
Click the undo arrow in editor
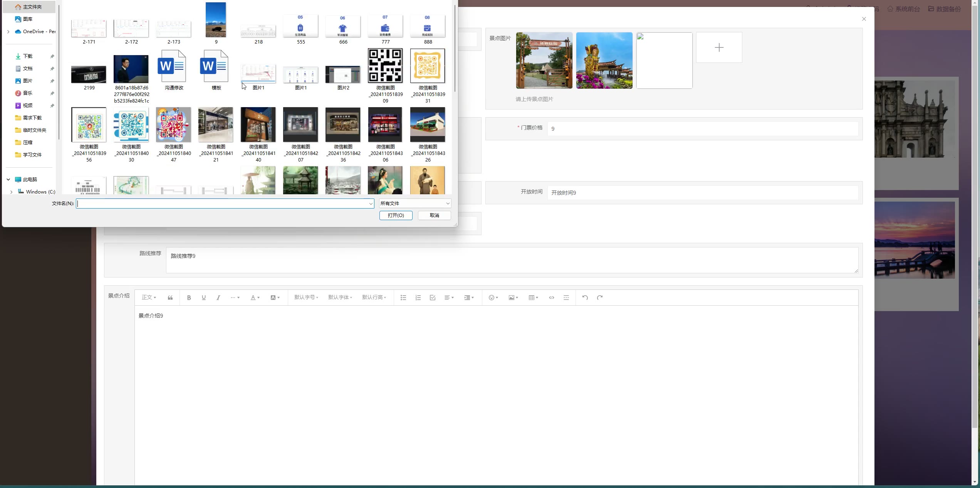585,298
